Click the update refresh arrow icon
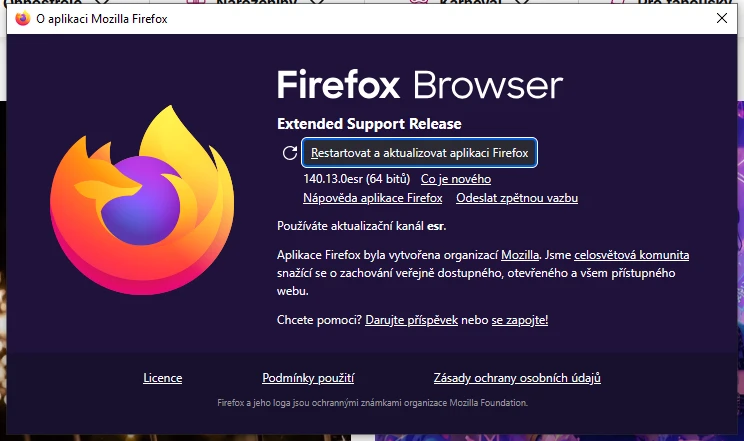This screenshot has width=744, height=441. [x=289, y=153]
